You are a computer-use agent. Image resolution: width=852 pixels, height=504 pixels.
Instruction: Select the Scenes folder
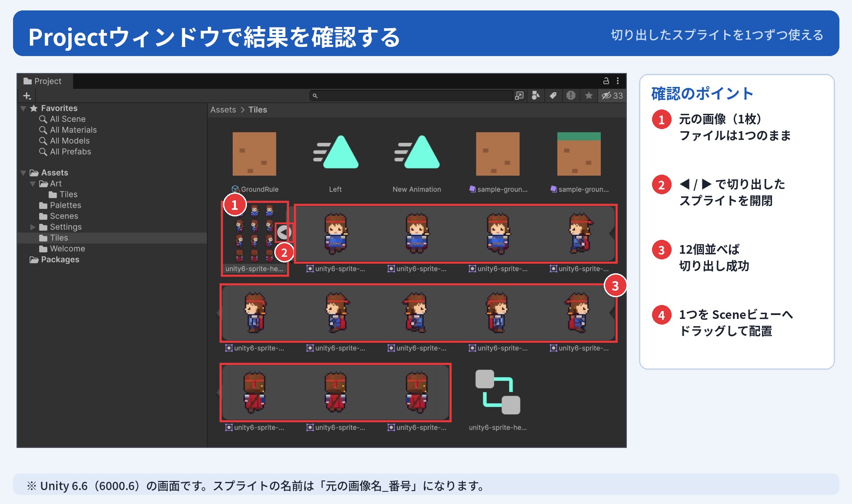click(x=59, y=216)
